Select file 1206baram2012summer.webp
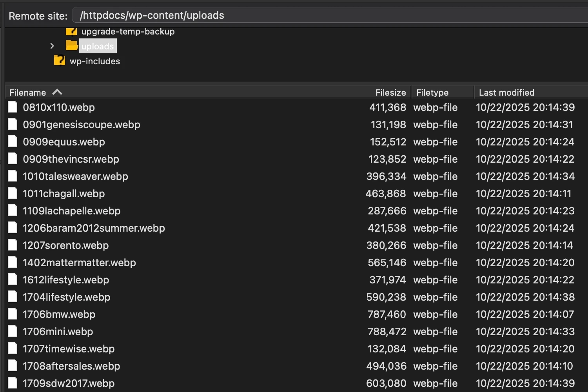Screen dimensions: 588x392 click(x=94, y=228)
